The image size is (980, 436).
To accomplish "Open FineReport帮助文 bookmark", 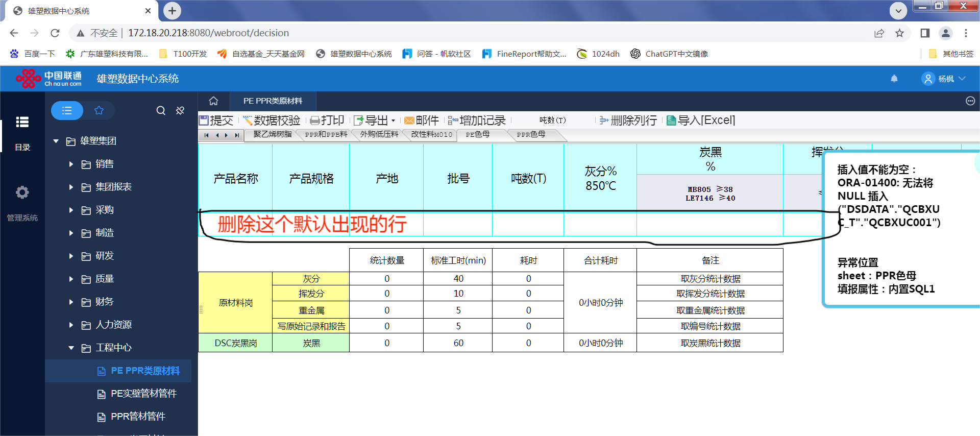I will coord(524,54).
